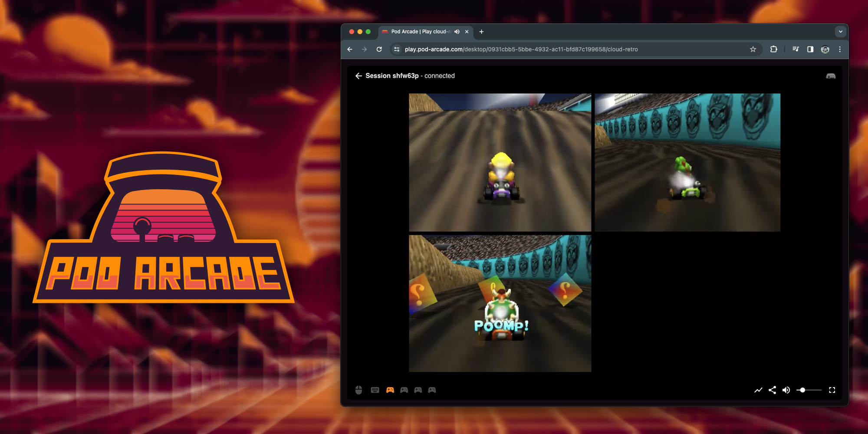Viewport: 868px width, 434px height.
Task: Enter fullscreen mode for the stream
Action: [x=832, y=390]
